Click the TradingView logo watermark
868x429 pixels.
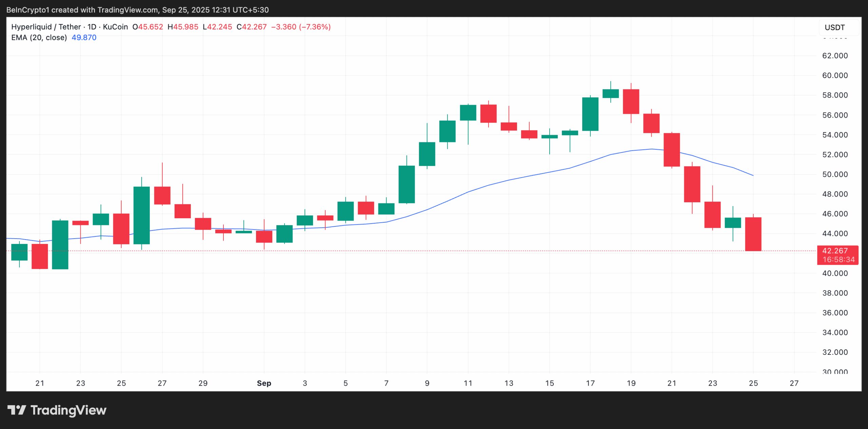58,410
